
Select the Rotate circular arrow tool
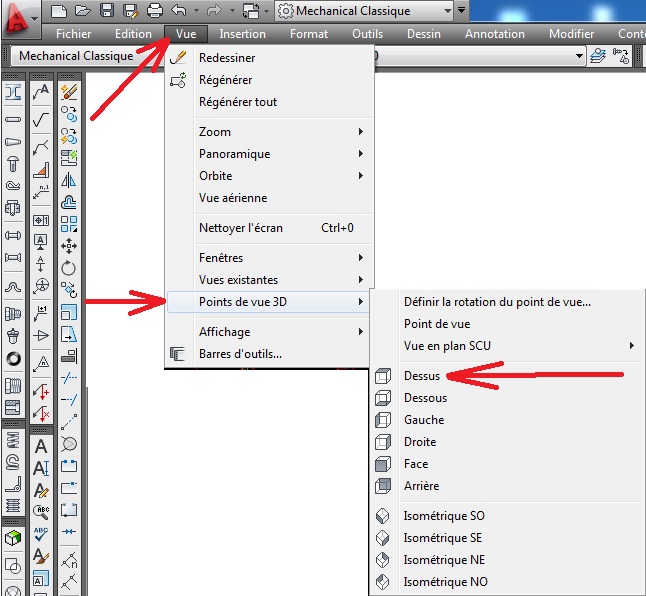(x=69, y=269)
